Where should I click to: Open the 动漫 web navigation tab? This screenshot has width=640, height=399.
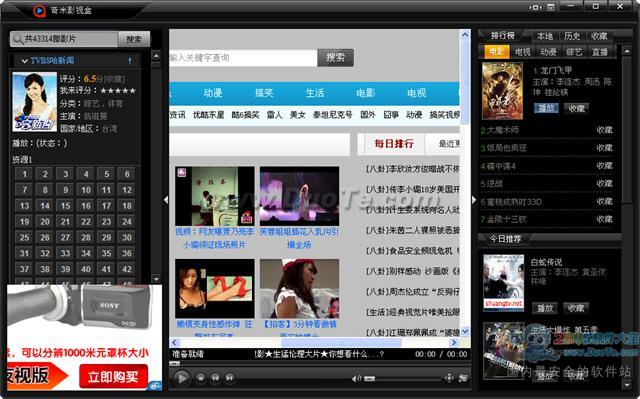213,93
